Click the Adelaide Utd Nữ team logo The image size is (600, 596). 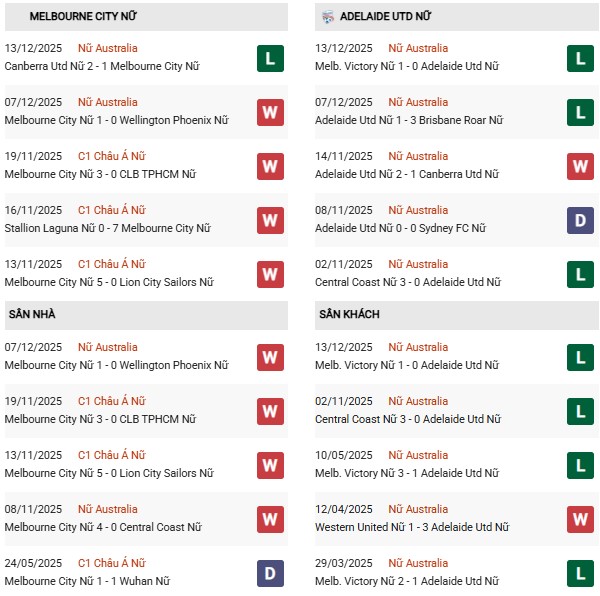click(x=328, y=17)
